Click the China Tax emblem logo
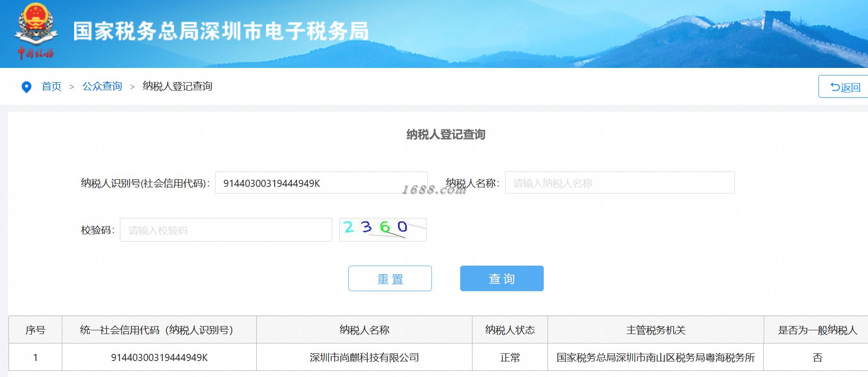This screenshot has height=377, width=868. pyautogui.click(x=36, y=32)
